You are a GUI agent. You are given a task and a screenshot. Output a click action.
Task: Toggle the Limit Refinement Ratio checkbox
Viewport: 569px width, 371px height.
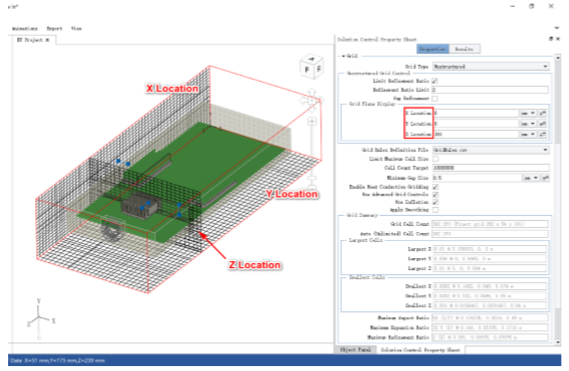[435, 81]
